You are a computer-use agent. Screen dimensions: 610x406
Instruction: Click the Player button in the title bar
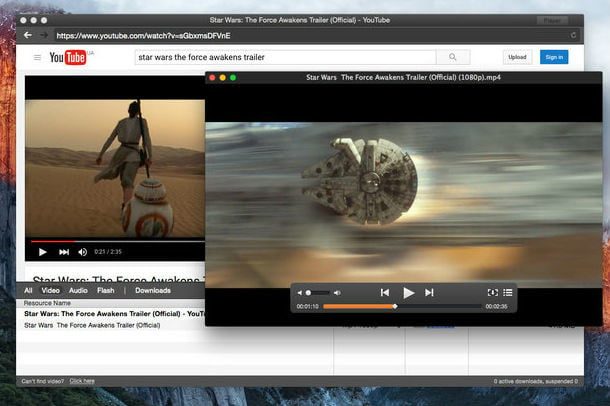click(552, 20)
